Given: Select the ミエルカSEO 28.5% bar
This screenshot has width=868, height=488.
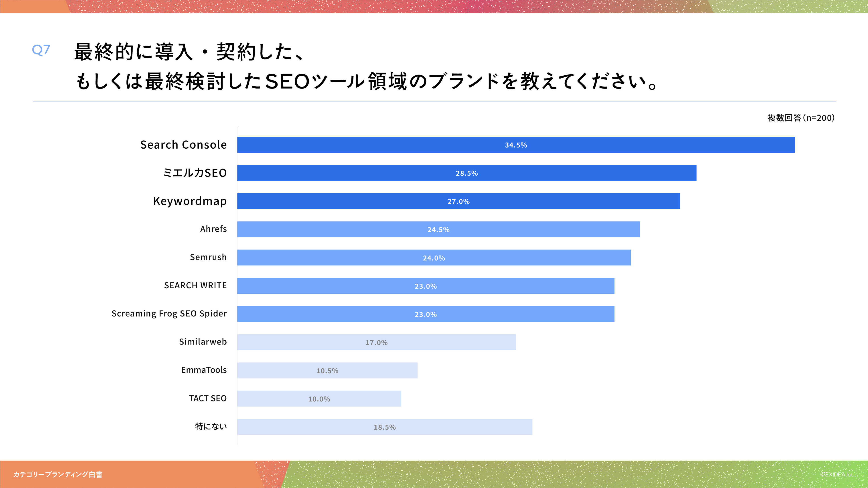Looking at the screenshot, I should pos(467,173).
